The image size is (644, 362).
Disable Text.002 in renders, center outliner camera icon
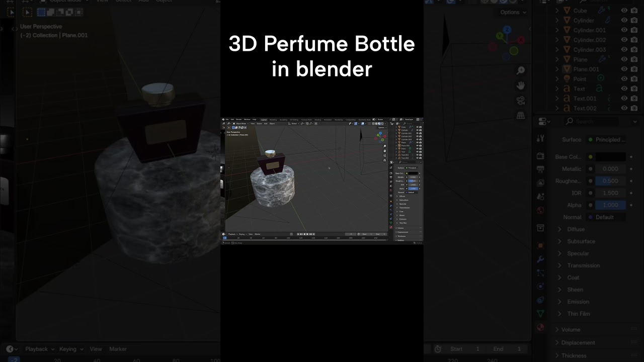[x=421, y=158]
